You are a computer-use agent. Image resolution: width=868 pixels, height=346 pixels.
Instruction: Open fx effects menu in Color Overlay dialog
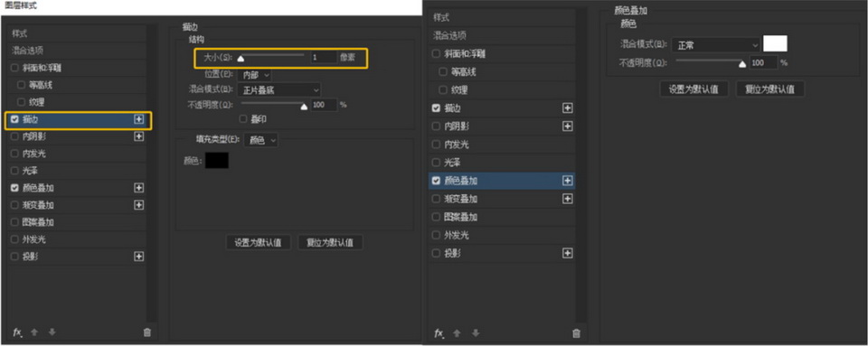tap(439, 333)
